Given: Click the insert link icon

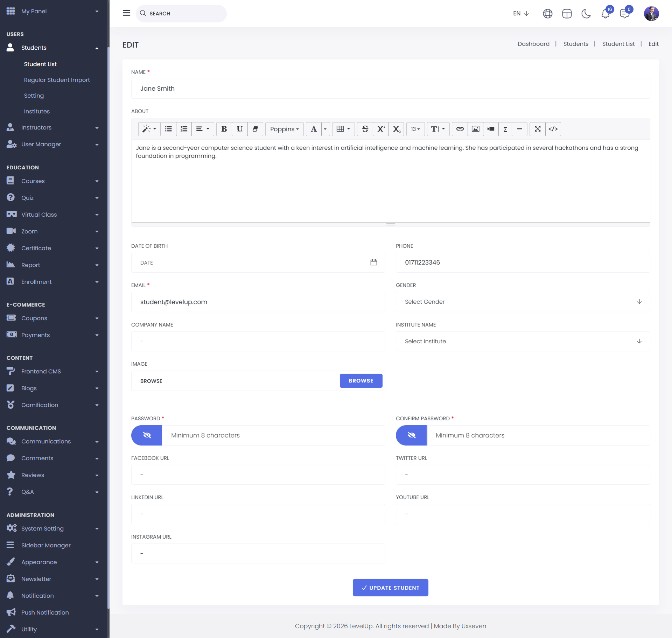Looking at the screenshot, I should pos(460,129).
